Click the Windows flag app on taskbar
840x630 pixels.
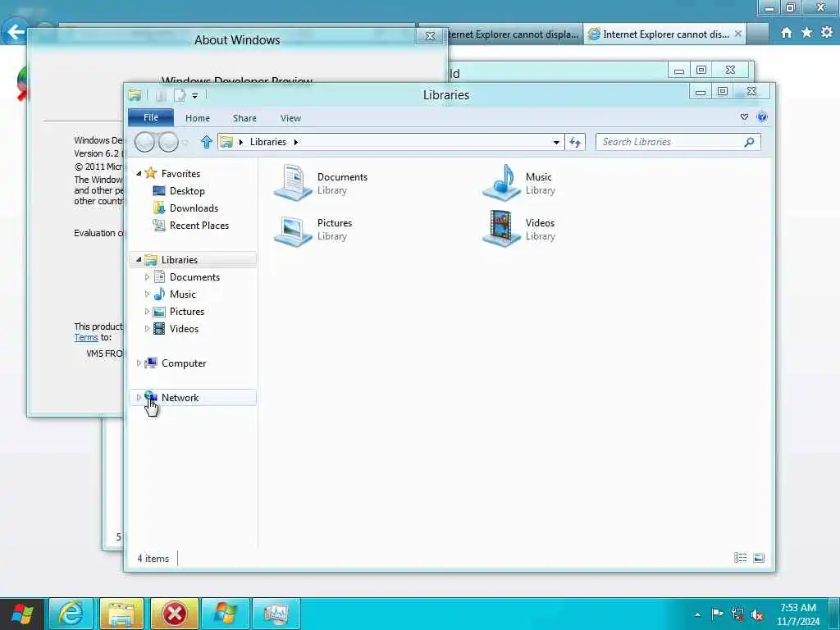(225, 614)
